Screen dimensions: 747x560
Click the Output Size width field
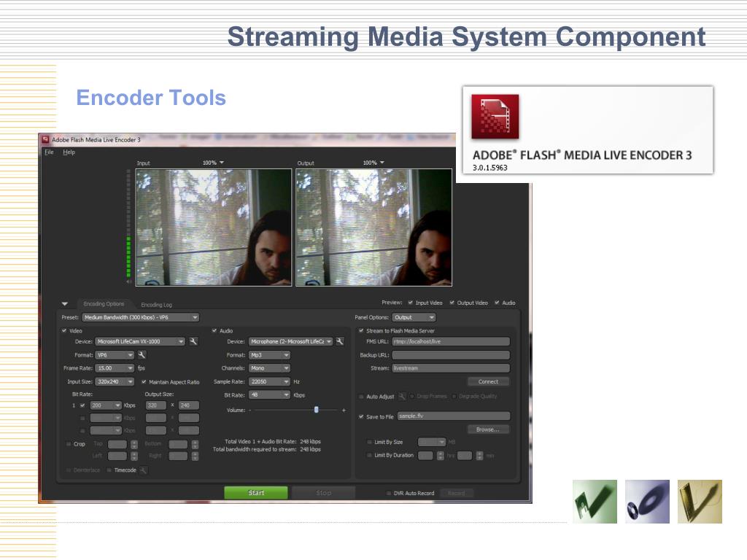click(x=156, y=405)
